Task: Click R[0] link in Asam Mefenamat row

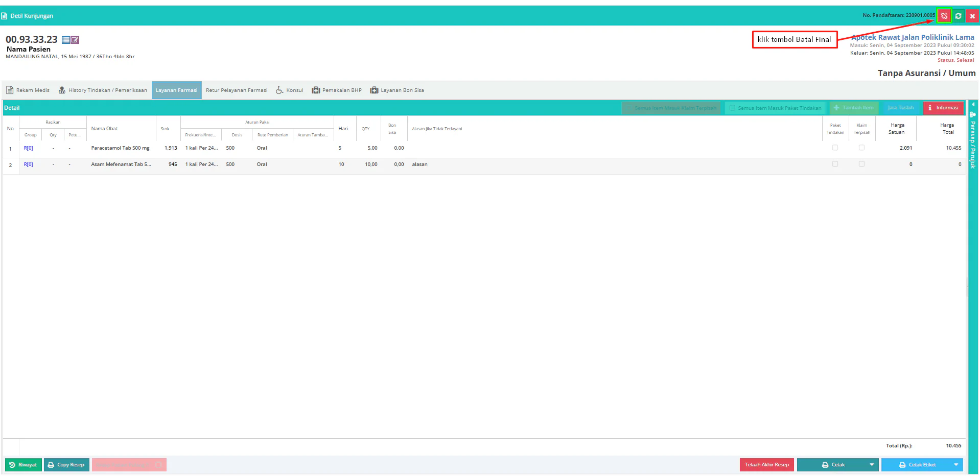Action: [x=28, y=164]
